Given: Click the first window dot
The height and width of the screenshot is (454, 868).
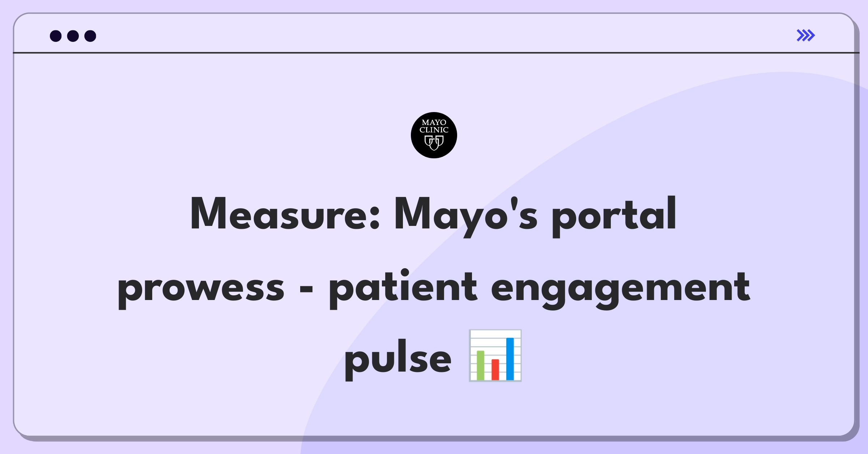Looking at the screenshot, I should [56, 36].
